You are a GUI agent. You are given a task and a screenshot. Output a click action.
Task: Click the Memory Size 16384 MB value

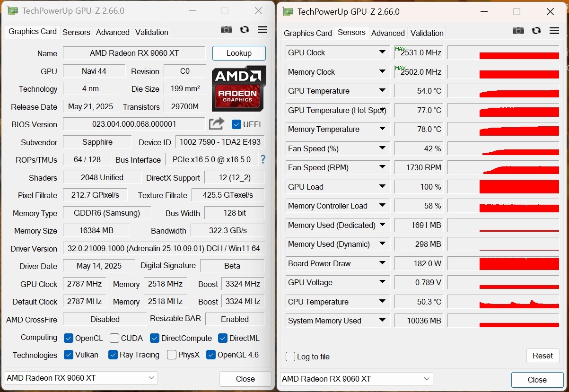coord(96,230)
